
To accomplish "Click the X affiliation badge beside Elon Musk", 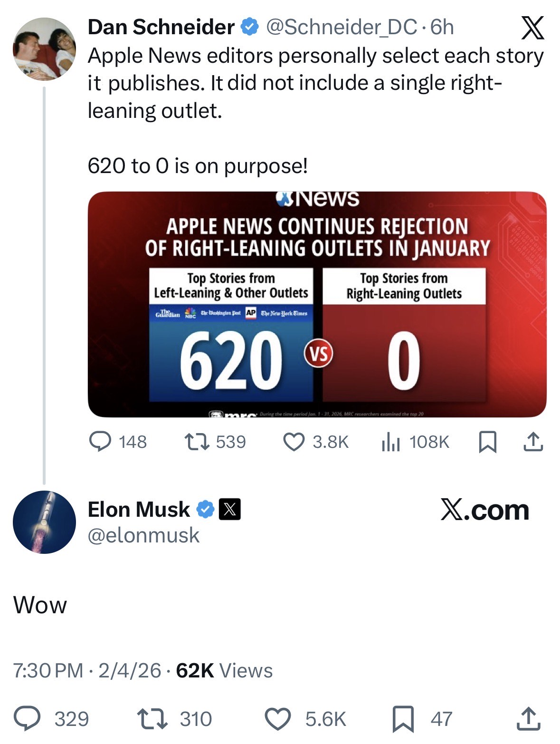I will click(x=229, y=510).
